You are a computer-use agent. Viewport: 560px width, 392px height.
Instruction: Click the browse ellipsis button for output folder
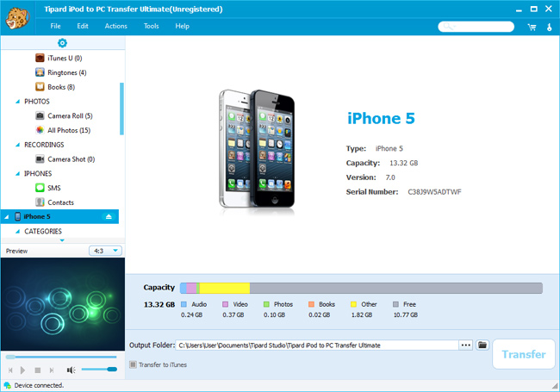[466, 345]
